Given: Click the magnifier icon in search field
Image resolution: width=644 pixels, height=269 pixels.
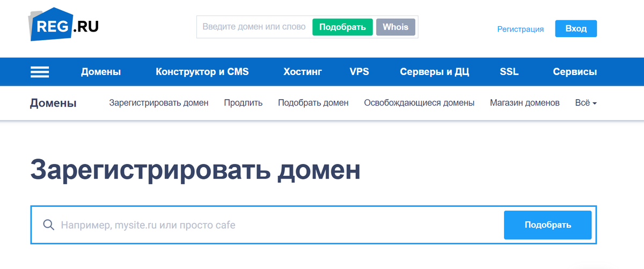Looking at the screenshot, I should [49, 225].
